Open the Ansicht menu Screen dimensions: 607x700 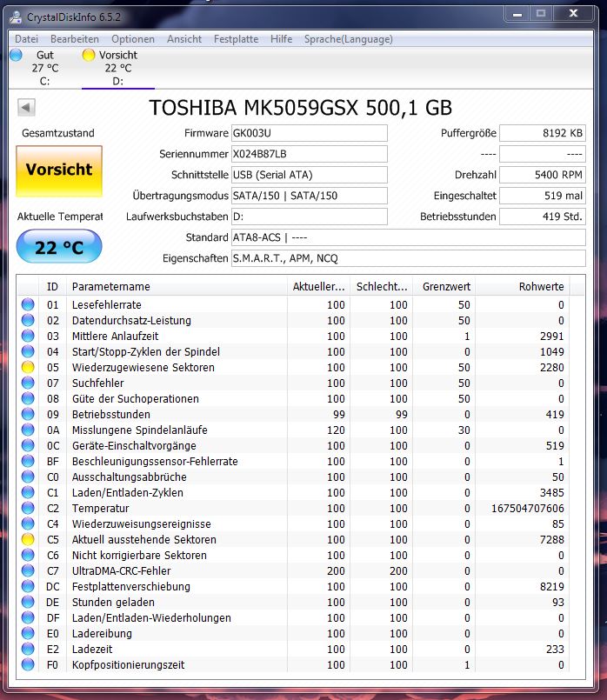tap(183, 39)
